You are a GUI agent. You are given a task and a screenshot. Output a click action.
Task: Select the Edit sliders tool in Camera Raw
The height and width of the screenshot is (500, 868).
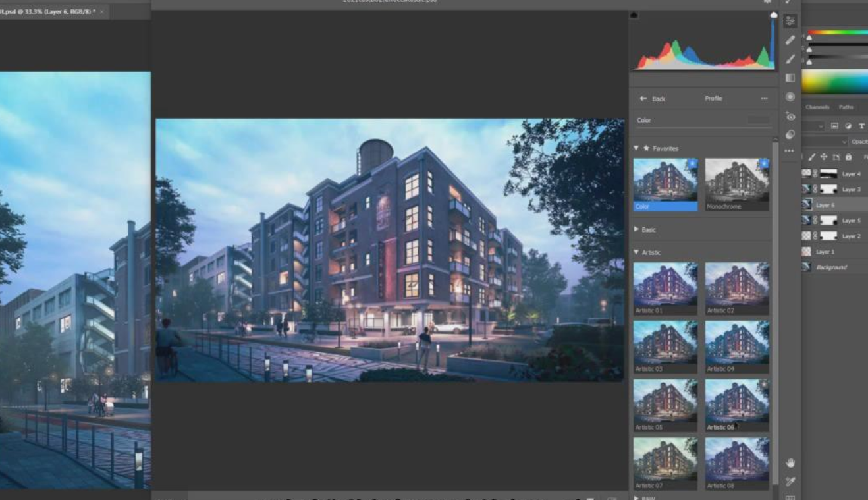[790, 21]
